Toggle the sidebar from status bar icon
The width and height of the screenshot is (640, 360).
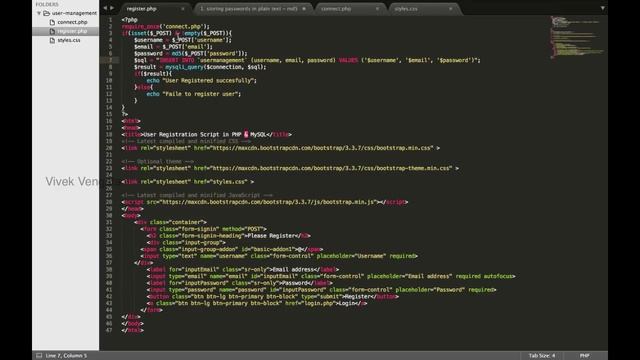(39, 356)
